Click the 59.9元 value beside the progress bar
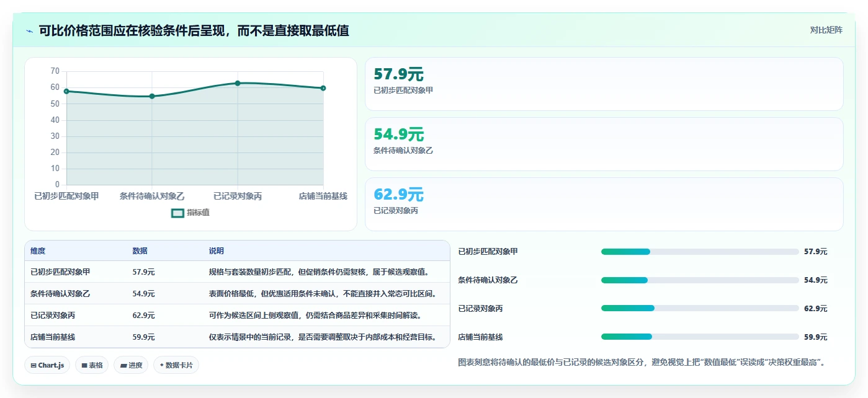Image resolution: width=868 pixels, height=398 pixels. (x=816, y=337)
